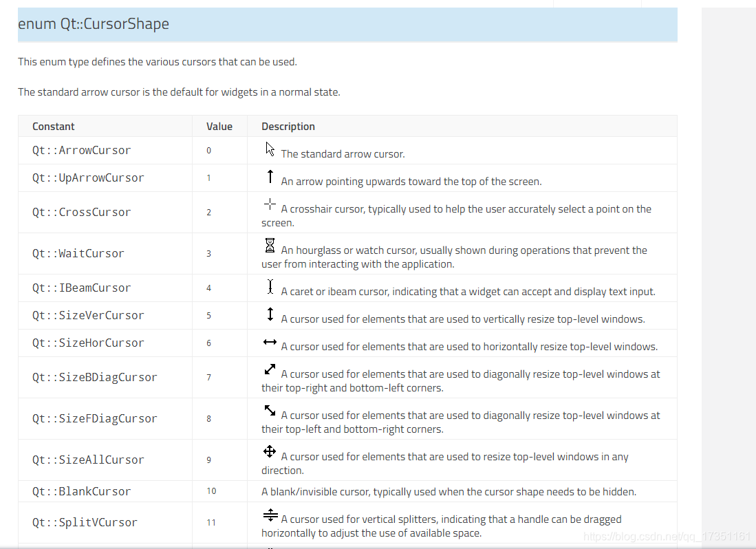Click the Constant column header
This screenshot has height=549, width=756.
tap(54, 127)
